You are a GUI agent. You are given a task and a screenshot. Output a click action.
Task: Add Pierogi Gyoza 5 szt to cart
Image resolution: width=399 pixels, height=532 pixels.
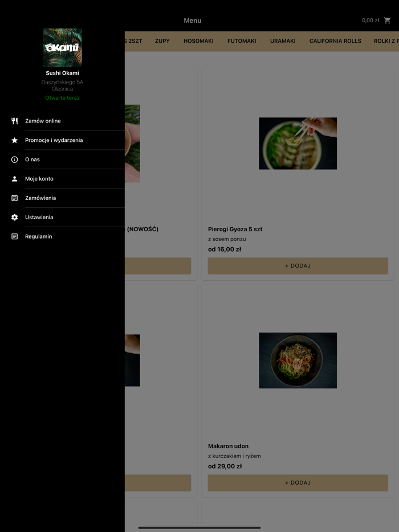click(x=298, y=265)
